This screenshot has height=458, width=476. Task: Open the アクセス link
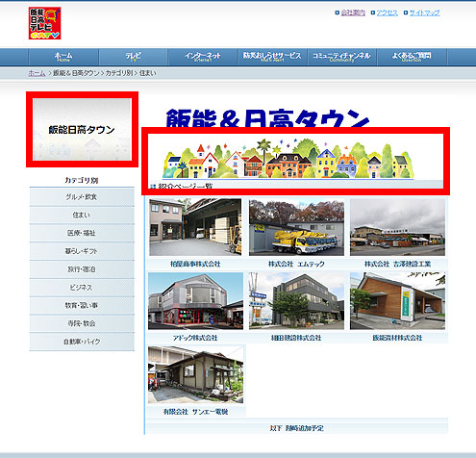coord(387,13)
